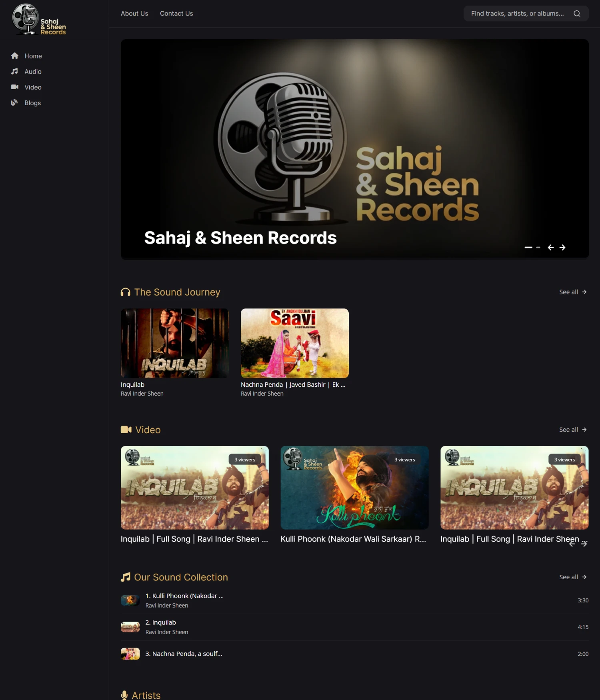The height and width of the screenshot is (700, 600).
Task: Click the Sahaj & Sheen Records logo
Action: click(39, 19)
